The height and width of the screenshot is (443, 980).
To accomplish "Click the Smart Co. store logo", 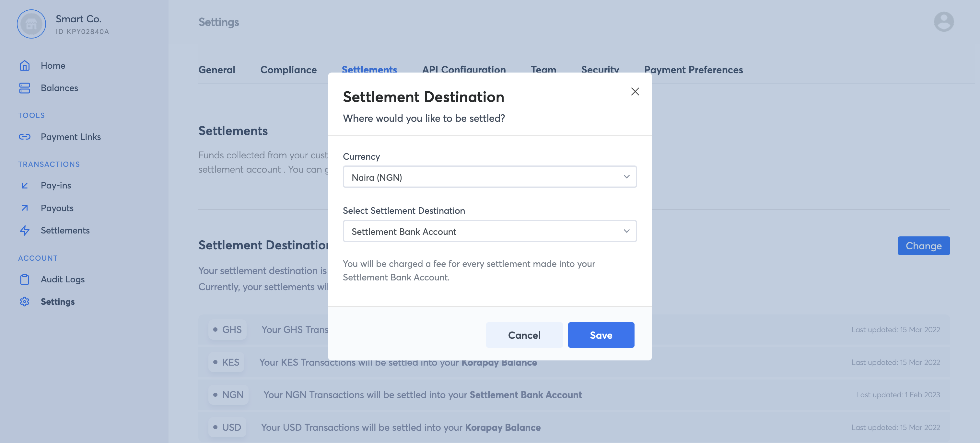I will [x=31, y=24].
